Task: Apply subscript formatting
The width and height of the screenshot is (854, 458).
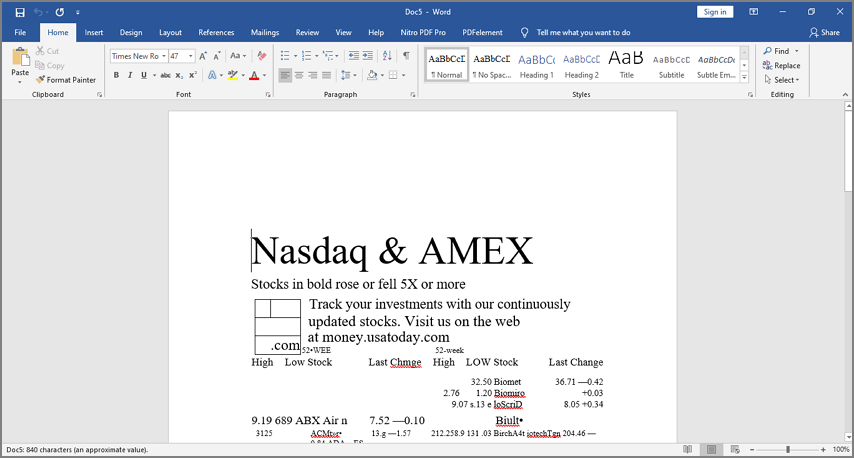Action: point(179,75)
